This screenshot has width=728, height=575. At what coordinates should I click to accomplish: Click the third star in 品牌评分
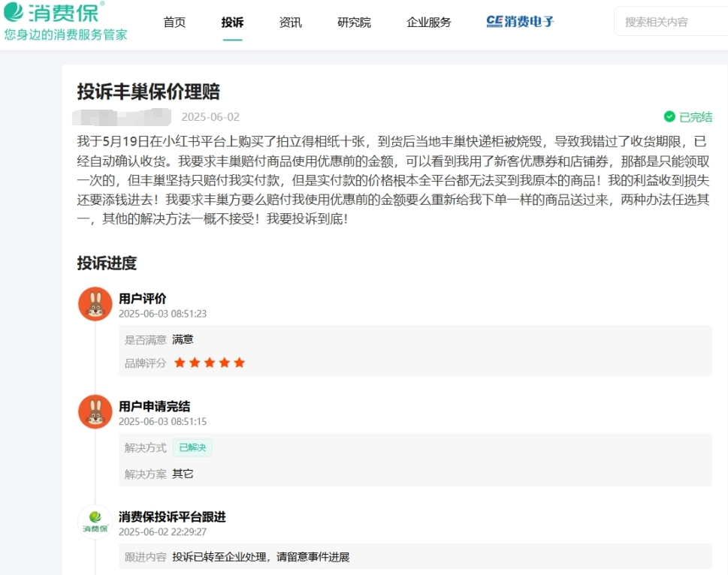click(x=210, y=363)
